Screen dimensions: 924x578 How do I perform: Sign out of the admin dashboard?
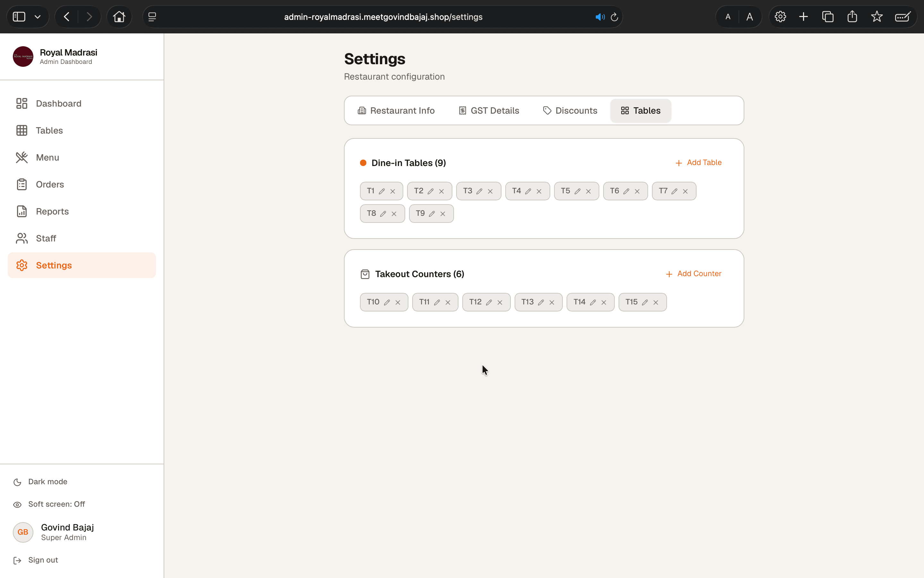(x=36, y=560)
